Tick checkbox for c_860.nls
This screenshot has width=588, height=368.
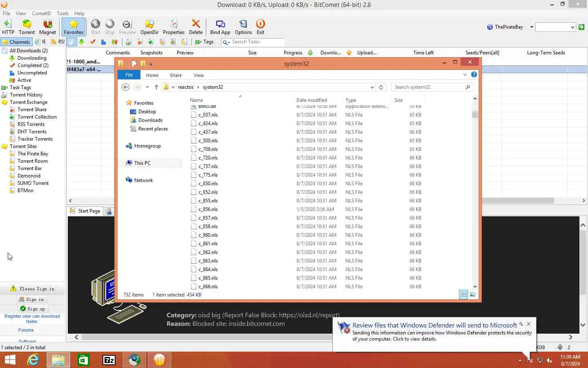(x=194, y=235)
